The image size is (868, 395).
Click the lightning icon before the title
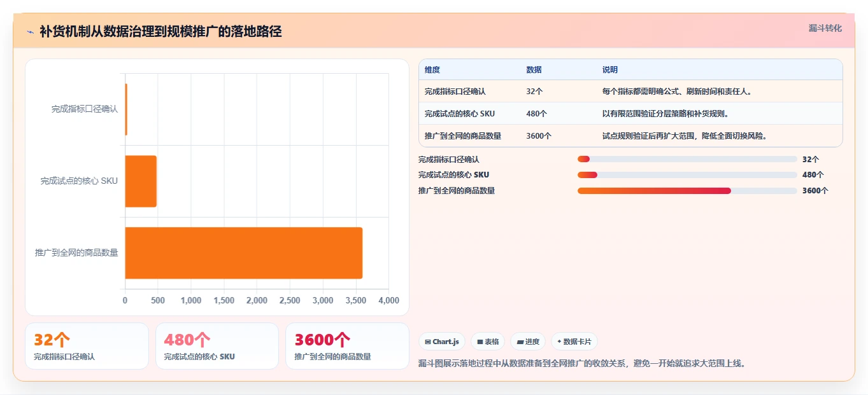point(31,32)
